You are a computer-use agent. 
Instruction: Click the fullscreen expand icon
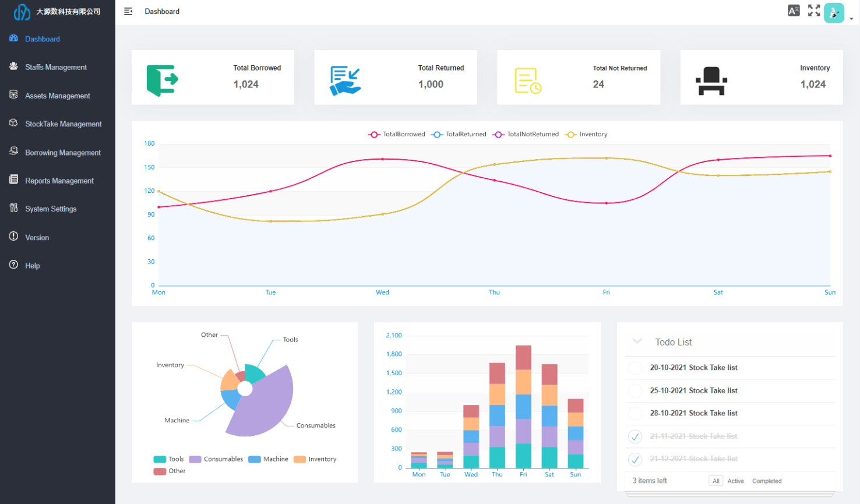(x=813, y=10)
